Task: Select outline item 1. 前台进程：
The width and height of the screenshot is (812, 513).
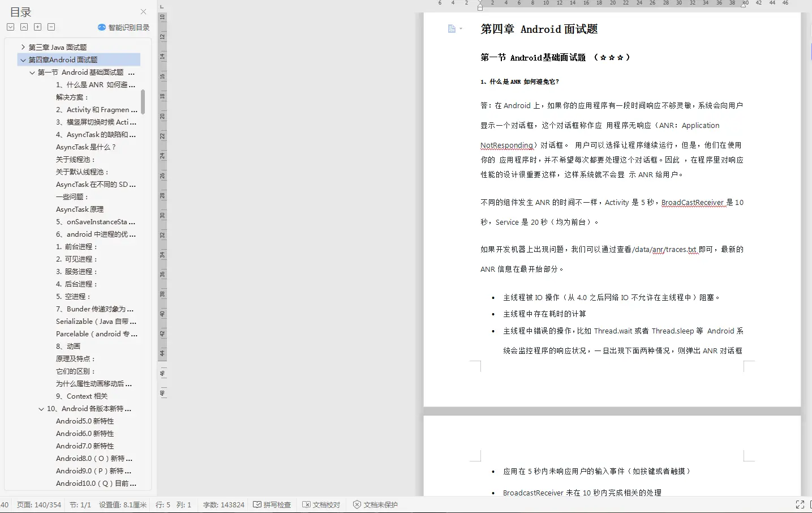Action: (x=77, y=247)
